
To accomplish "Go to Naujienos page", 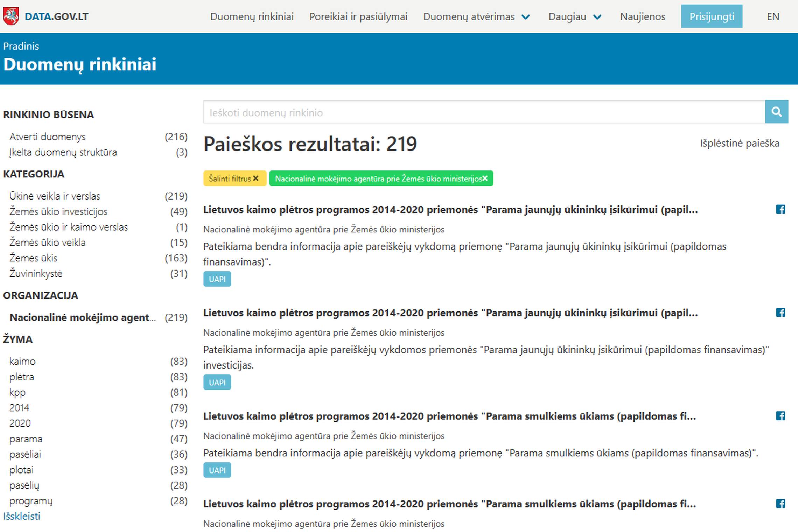I will [x=643, y=16].
